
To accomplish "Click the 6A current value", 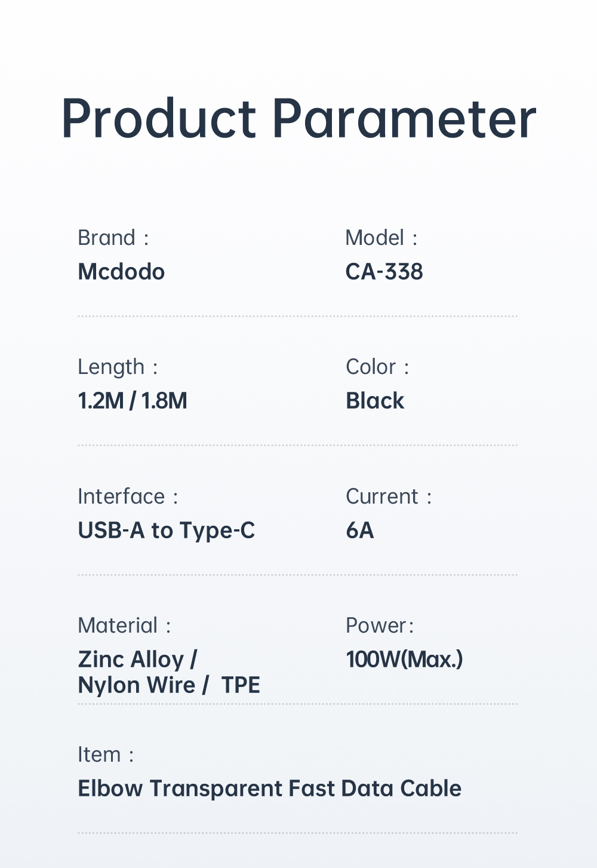I will [360, 530].
